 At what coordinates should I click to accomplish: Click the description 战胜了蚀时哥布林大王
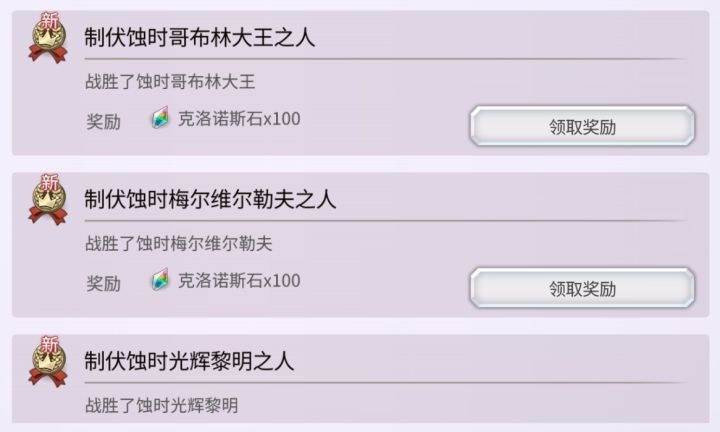170,81
